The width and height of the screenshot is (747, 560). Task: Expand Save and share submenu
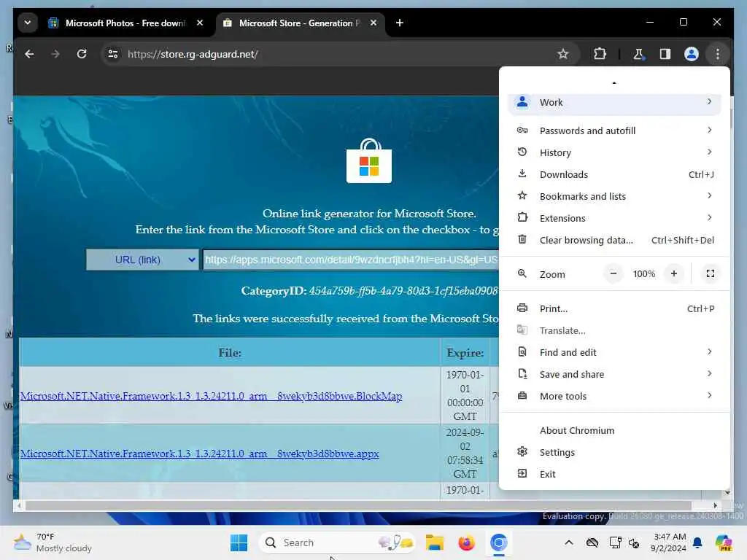[x=614, y=374]
